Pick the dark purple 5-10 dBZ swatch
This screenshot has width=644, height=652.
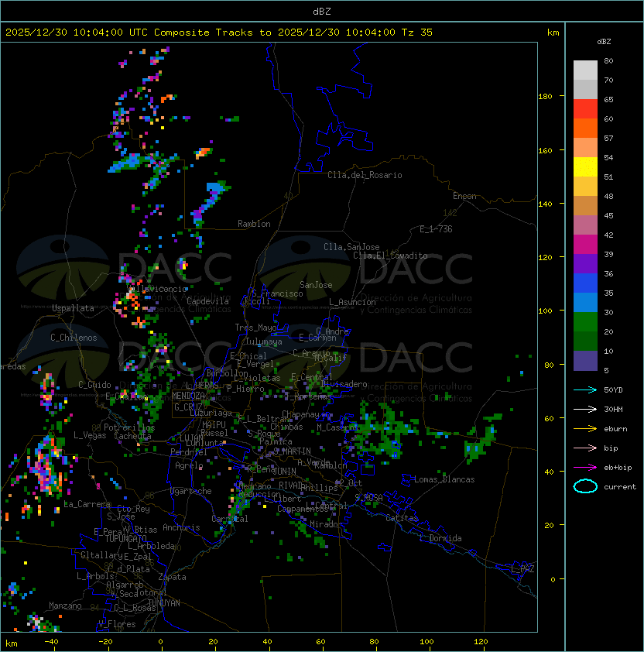(585, 361)
